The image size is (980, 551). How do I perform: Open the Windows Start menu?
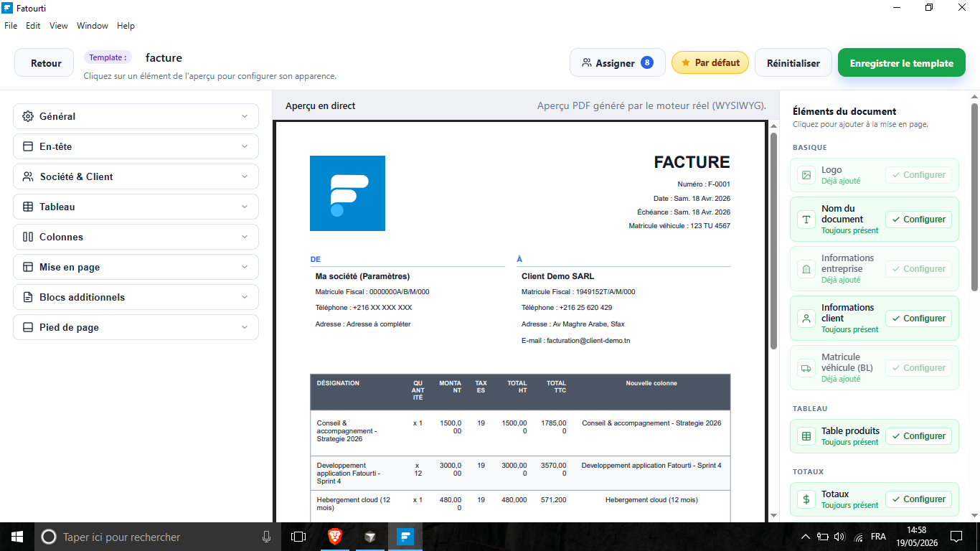click(x=17, y=537)
